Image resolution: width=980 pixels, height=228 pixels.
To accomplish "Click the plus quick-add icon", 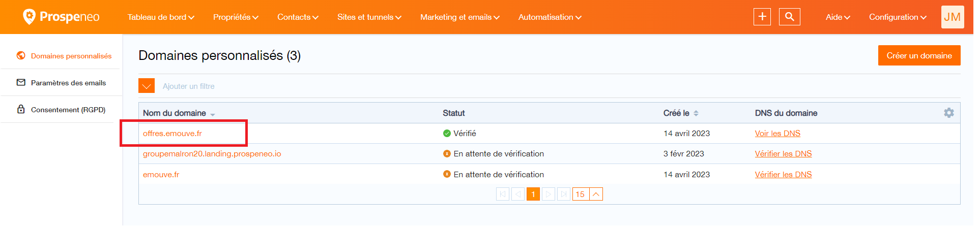I will 762,17.
